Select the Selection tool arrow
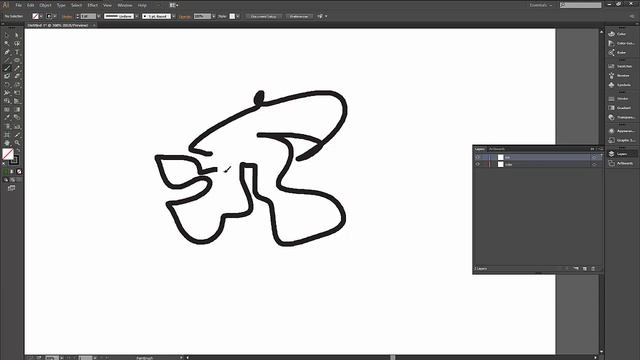Viewport: 640px width, 360px height. tap(7, 35)
